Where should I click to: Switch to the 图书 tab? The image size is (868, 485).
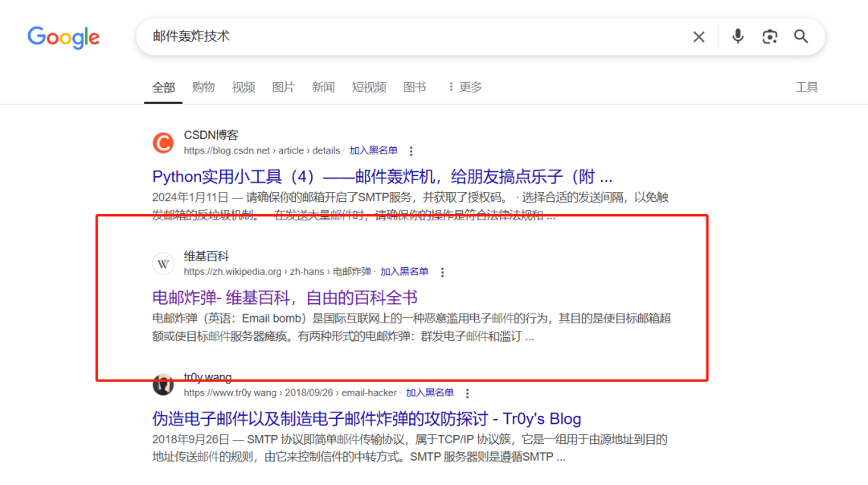[415, 87]
